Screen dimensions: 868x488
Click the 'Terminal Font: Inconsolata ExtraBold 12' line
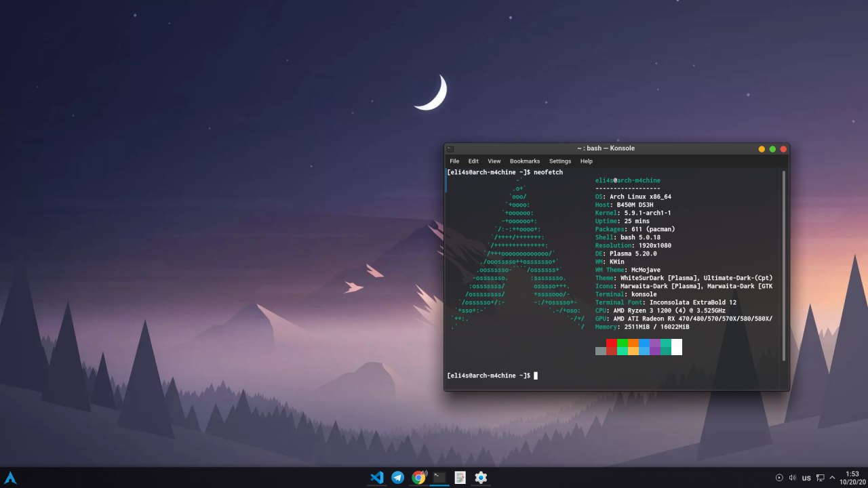[666, 302]
